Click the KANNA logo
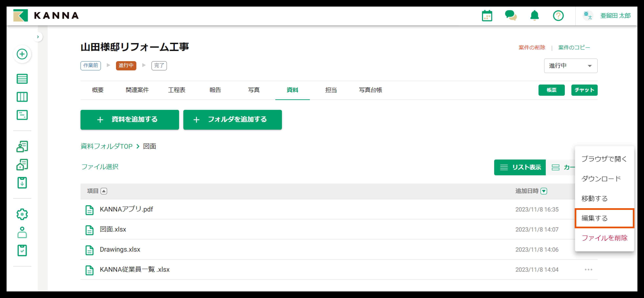644x298 pixels. tap(46, 15)
